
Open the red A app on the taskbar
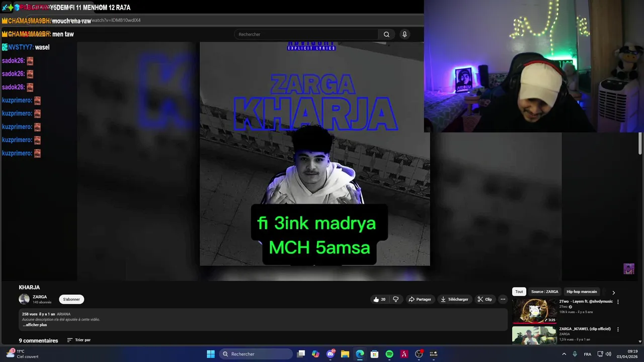click(x=404, y=354)
